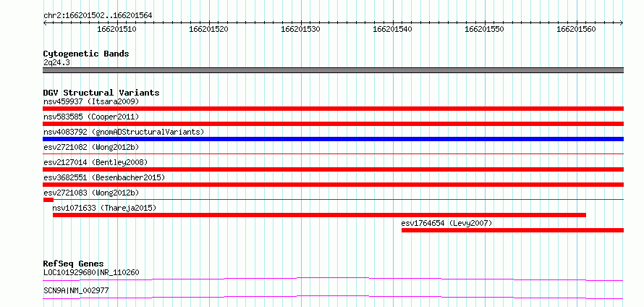Click ruler position 166201510
Viewport: 644px width, 307px height.
click(117, 30)
